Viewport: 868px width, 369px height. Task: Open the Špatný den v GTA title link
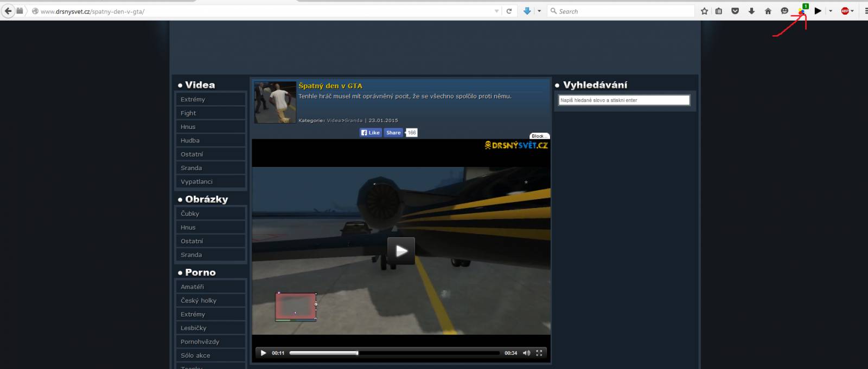click(330, 86)
